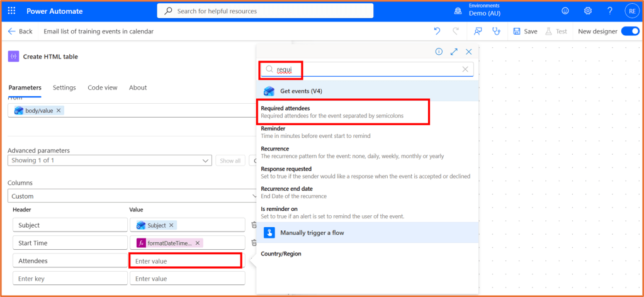Save the flow
This screenshot has height=297, width=644.
(x=525, y=31)
